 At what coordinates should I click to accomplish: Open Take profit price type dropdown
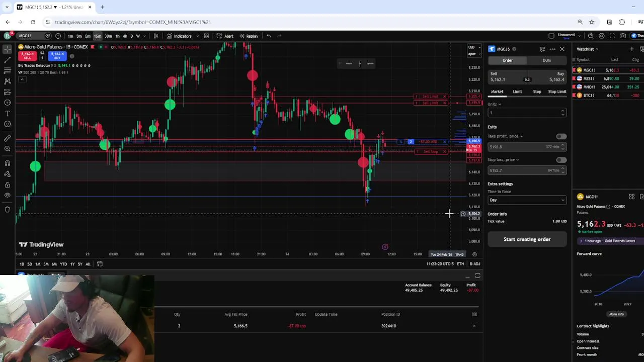click(505, 136)
